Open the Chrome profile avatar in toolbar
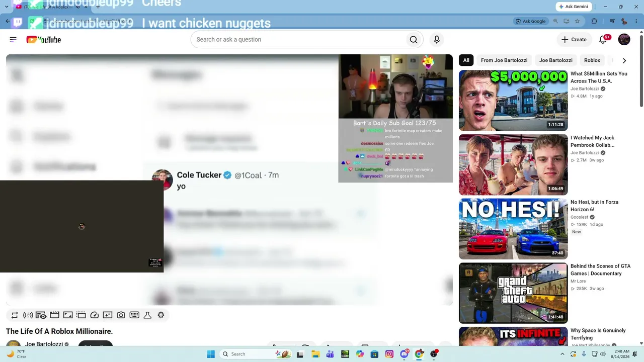 624,21
